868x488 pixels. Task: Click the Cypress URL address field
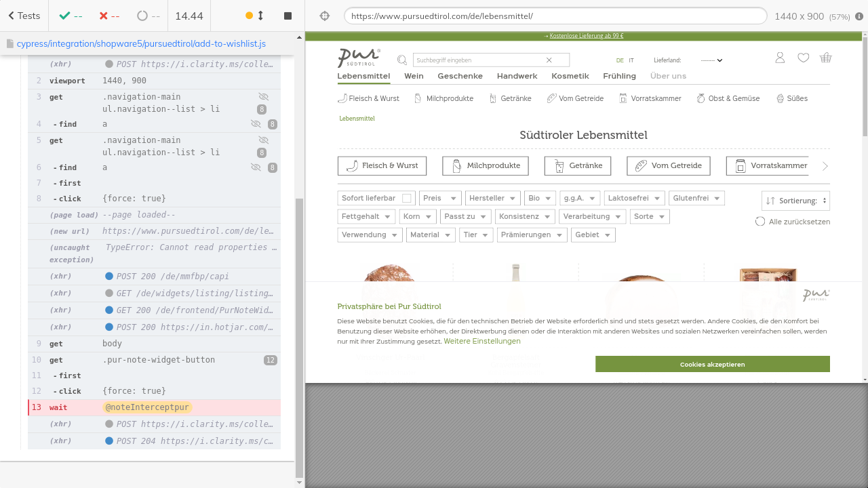tap(555, 16)
